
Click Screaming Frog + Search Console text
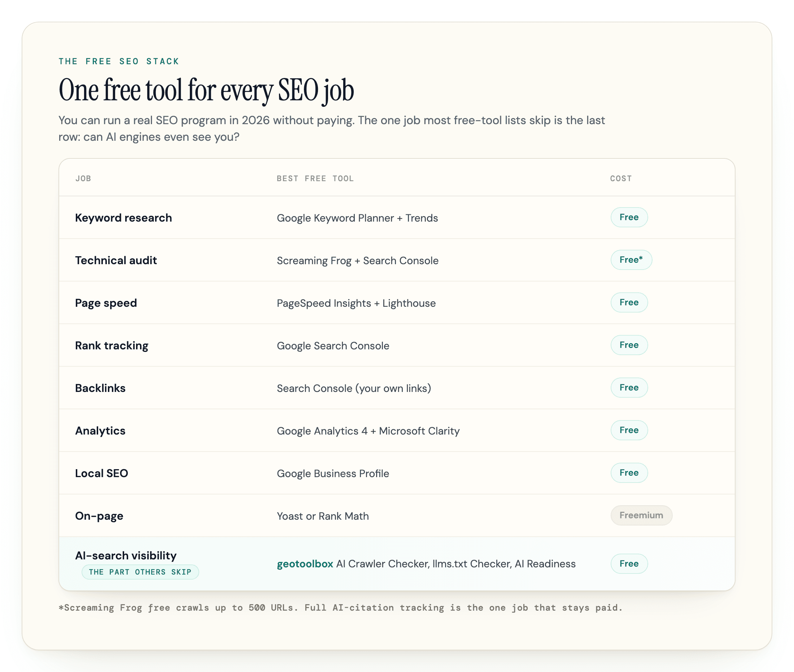[x=357, y=261]
